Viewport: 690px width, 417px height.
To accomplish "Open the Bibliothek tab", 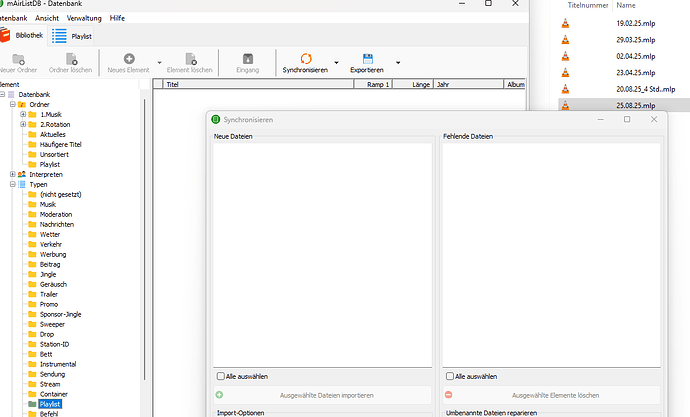I will coord(22,35).
